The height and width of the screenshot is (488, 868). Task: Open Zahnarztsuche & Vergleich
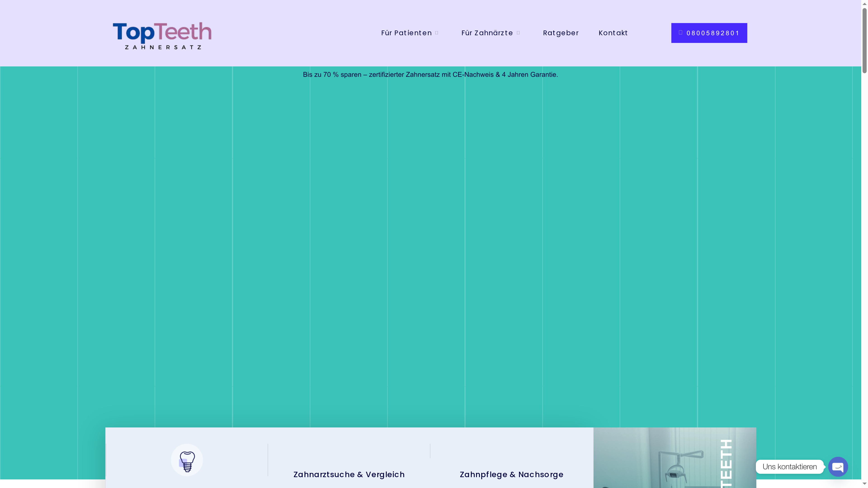point(349,474)
